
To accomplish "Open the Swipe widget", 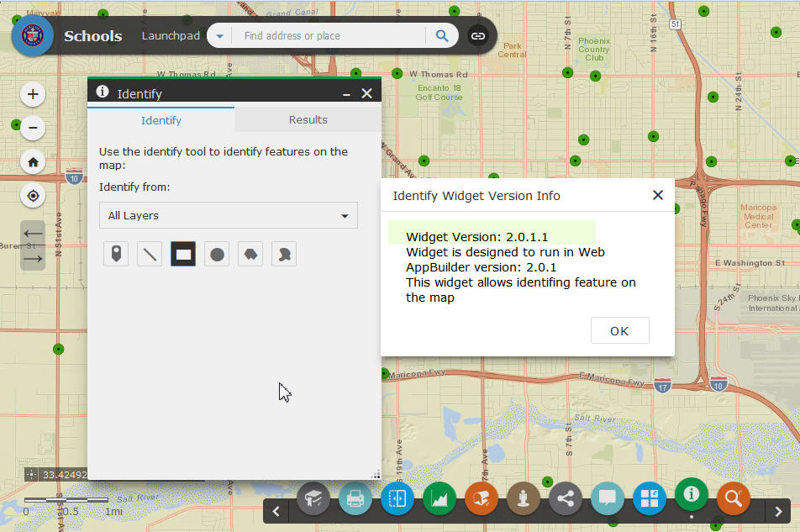I will tap(397, 498).
